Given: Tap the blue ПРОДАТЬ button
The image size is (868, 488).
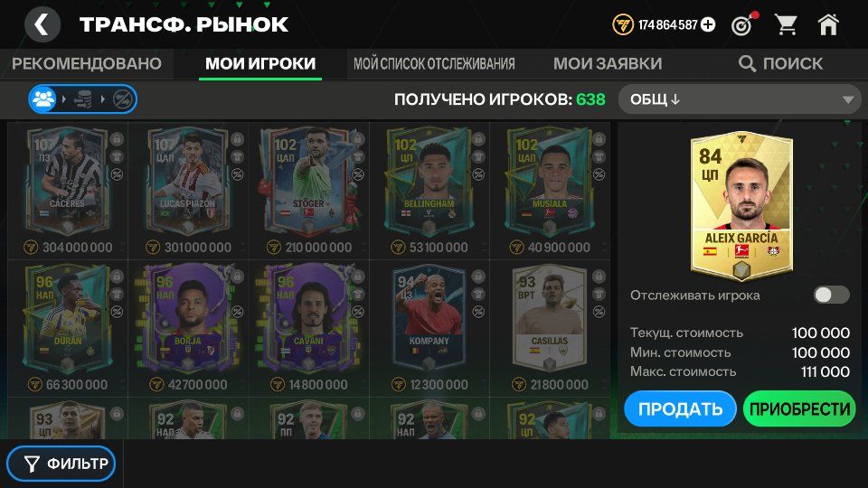Looking at the screenshot, I should click(680, 408).
